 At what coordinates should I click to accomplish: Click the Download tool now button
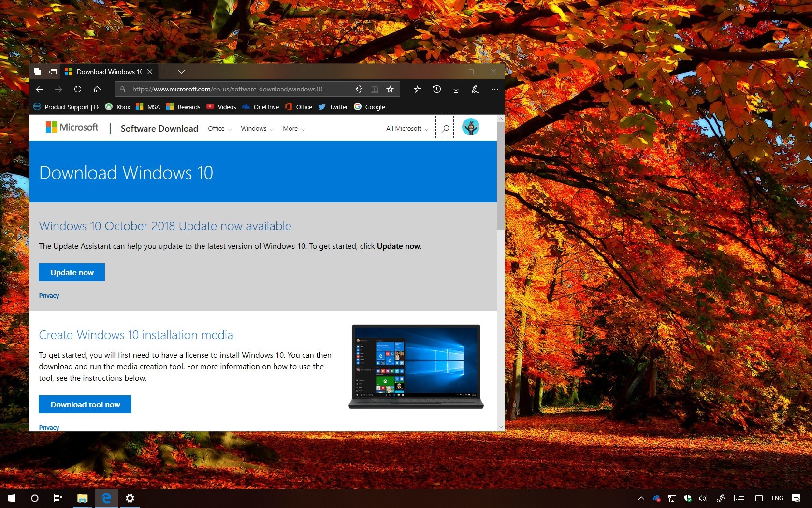tap(85, 404)
